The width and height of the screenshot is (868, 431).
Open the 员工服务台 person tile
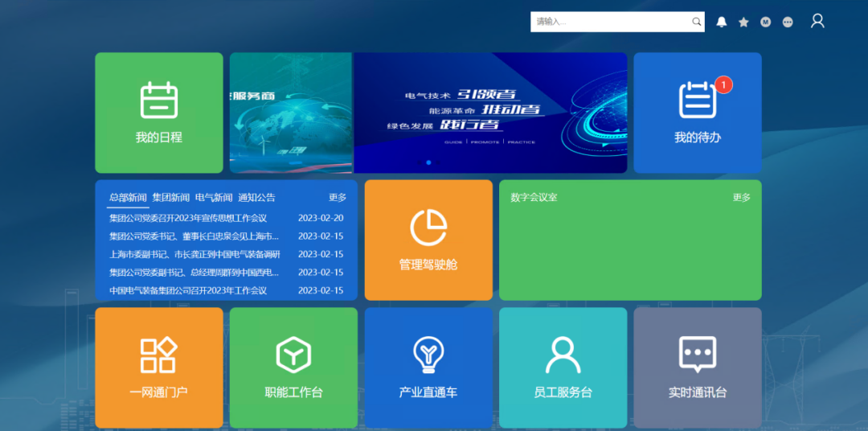coord(563,367)
